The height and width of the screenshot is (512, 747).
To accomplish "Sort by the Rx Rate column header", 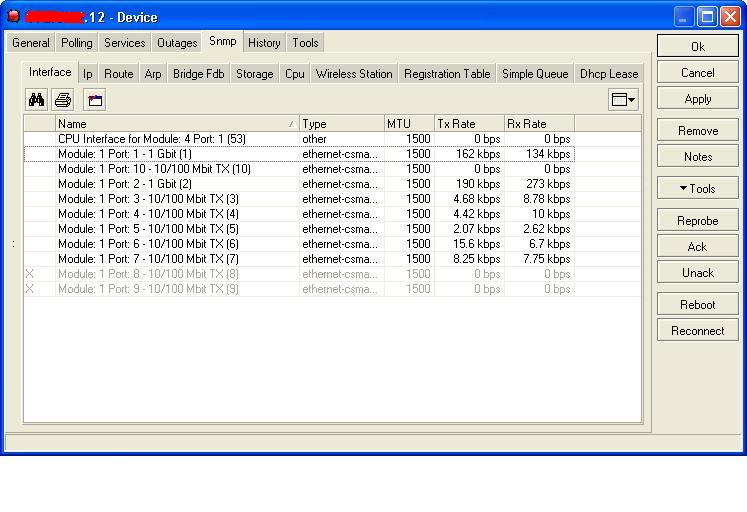I will 539,124.
